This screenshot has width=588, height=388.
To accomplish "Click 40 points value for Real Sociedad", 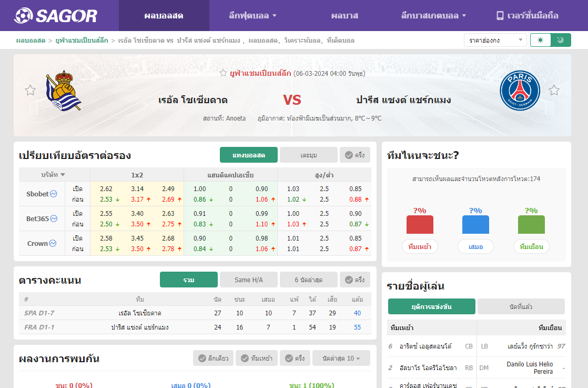I will point(357,313).
